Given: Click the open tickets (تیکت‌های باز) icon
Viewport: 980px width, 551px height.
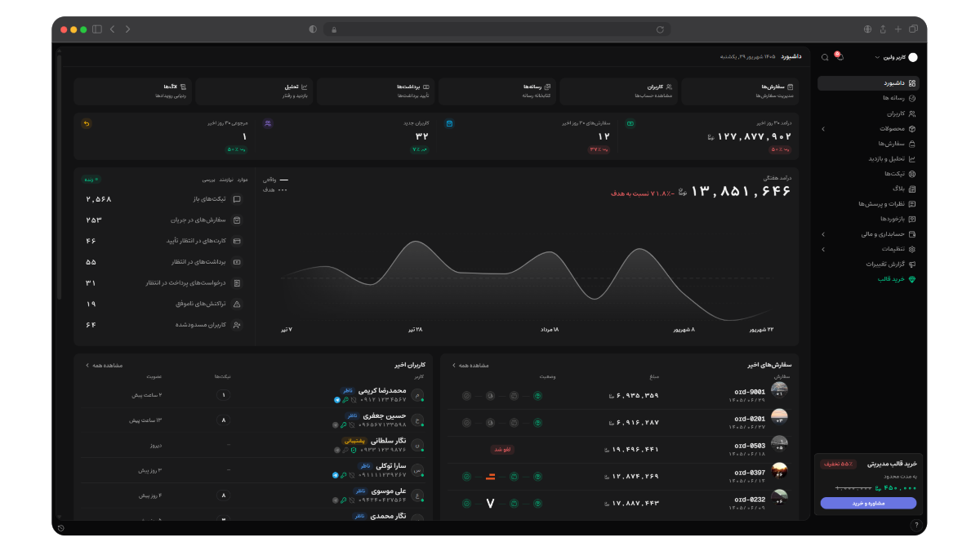Looking at the screenshot, I should (237, 199).
